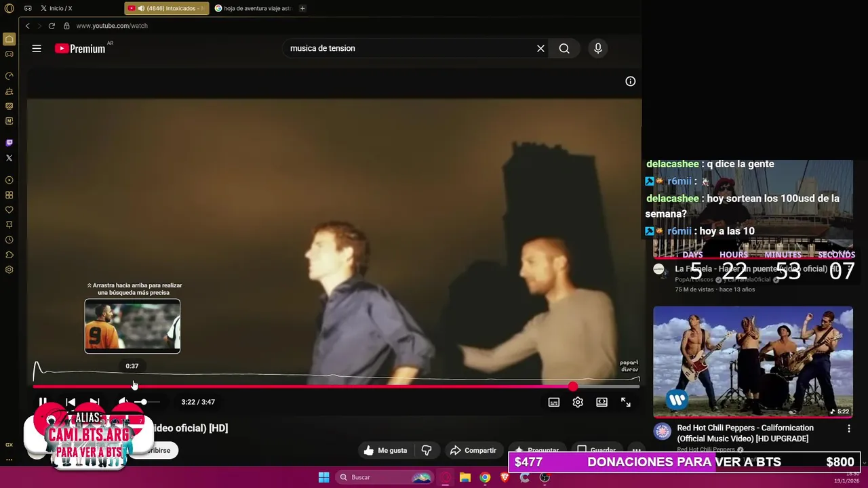Open the YouTube hamburger guide menu
Viewport: 868px width, 488px height.
[37, 48]
